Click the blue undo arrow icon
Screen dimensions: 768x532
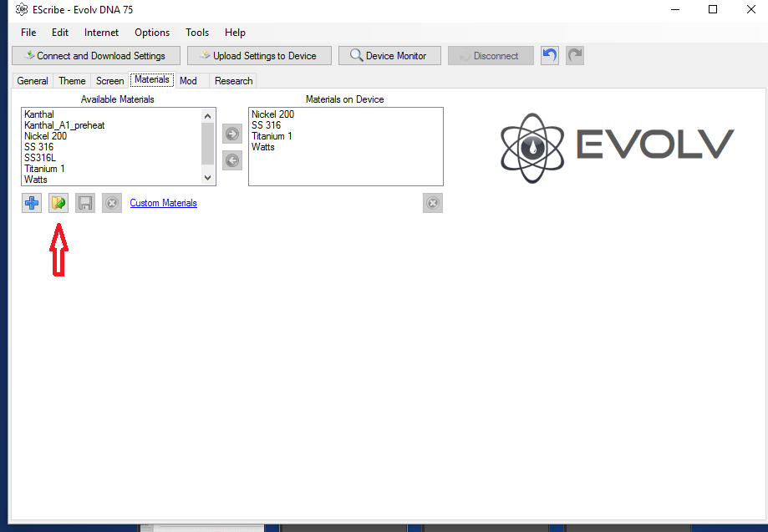(549, 56)
